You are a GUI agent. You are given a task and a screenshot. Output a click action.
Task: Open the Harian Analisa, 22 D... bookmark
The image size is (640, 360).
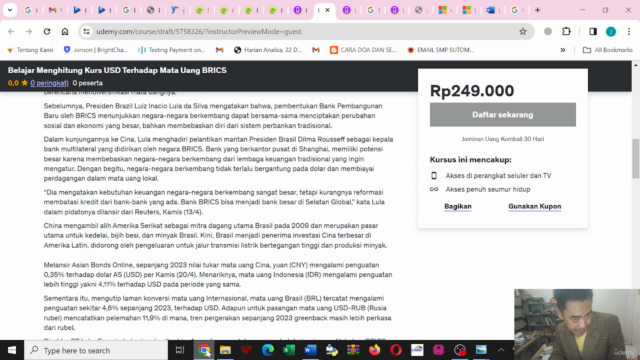click(268, 50)
